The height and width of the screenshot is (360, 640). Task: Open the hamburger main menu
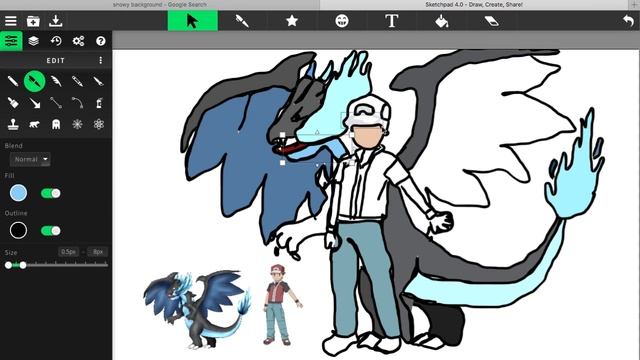[11, 21]
